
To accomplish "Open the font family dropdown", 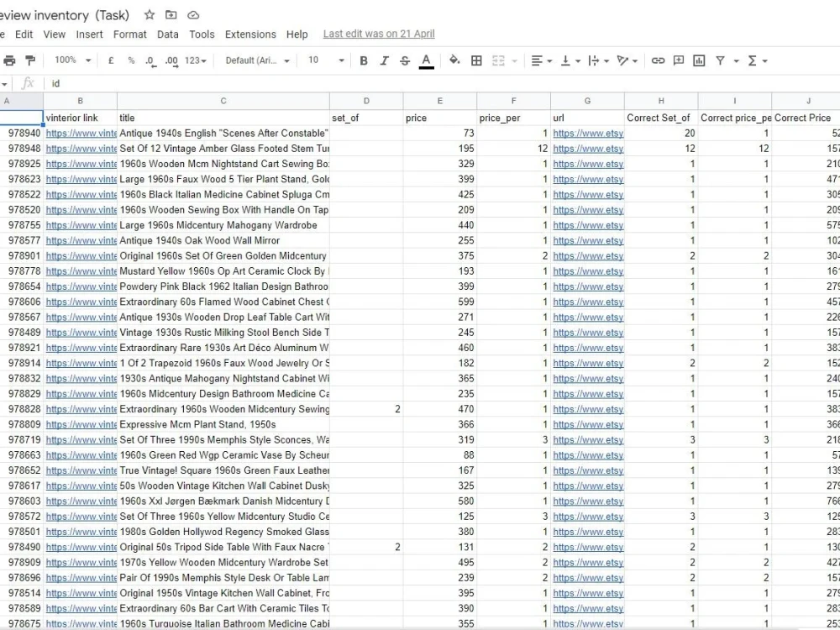I will (x=257, y=60).
